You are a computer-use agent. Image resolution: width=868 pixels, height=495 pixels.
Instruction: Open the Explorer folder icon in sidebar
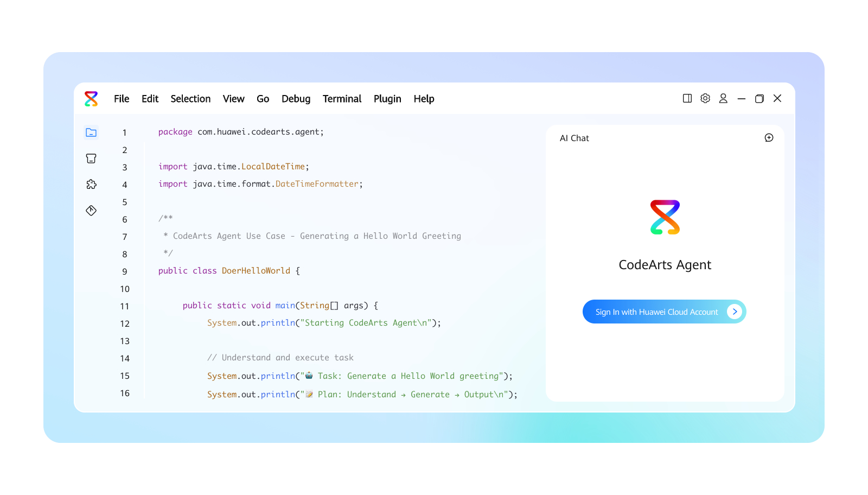pyautogui.click(x=91, y=132)
